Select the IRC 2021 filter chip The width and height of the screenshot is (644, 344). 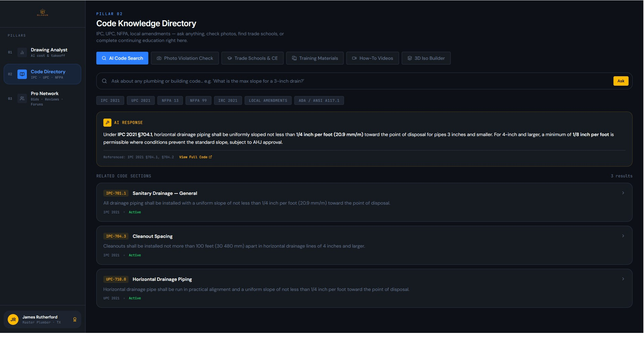pyautogui.click(x=228, y=100)
